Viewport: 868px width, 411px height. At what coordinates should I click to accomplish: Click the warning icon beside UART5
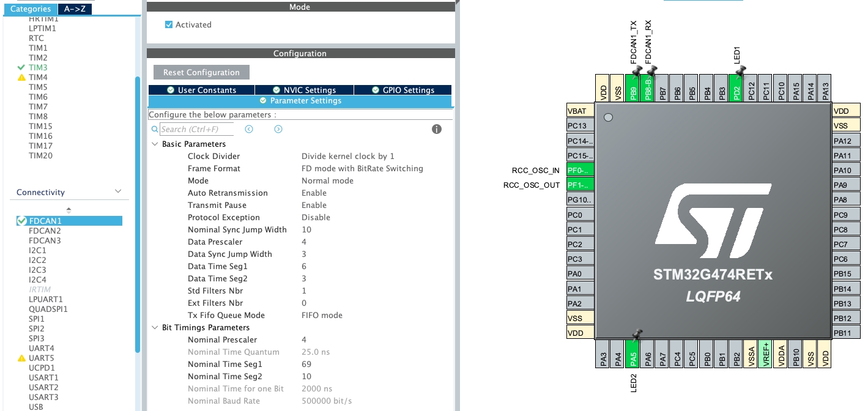(x=21, y=358)
